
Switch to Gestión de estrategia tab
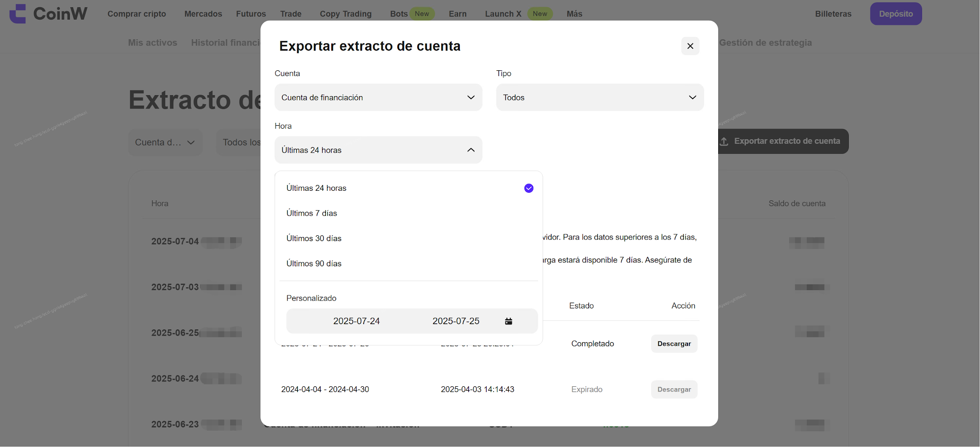coord(765,43)
